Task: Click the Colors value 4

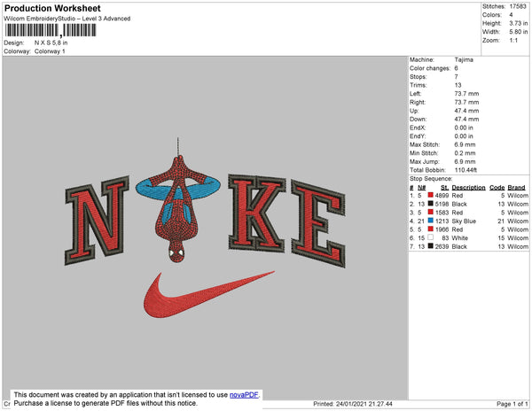Action: (511, 15)
